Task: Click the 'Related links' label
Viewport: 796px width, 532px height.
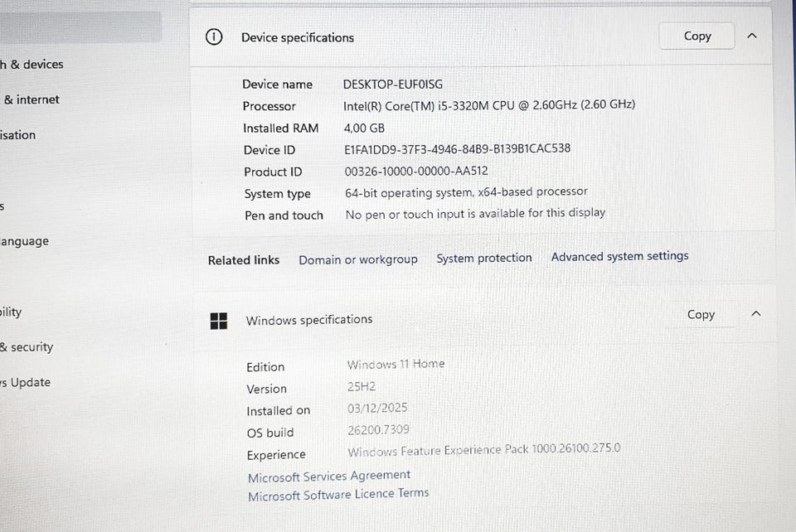Action: (244, 260)
